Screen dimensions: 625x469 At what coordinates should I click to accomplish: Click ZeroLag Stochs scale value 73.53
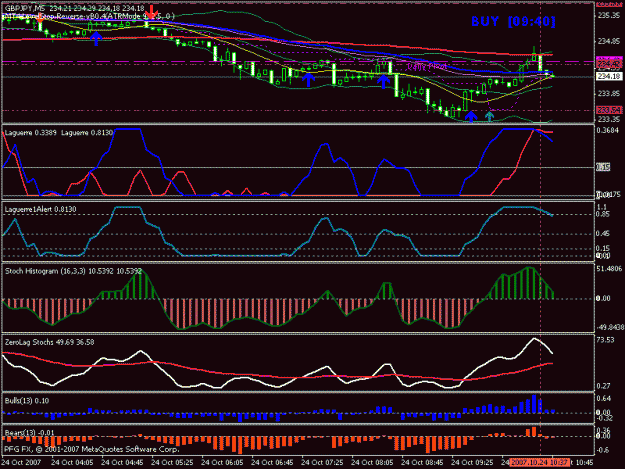click(605, 340)
